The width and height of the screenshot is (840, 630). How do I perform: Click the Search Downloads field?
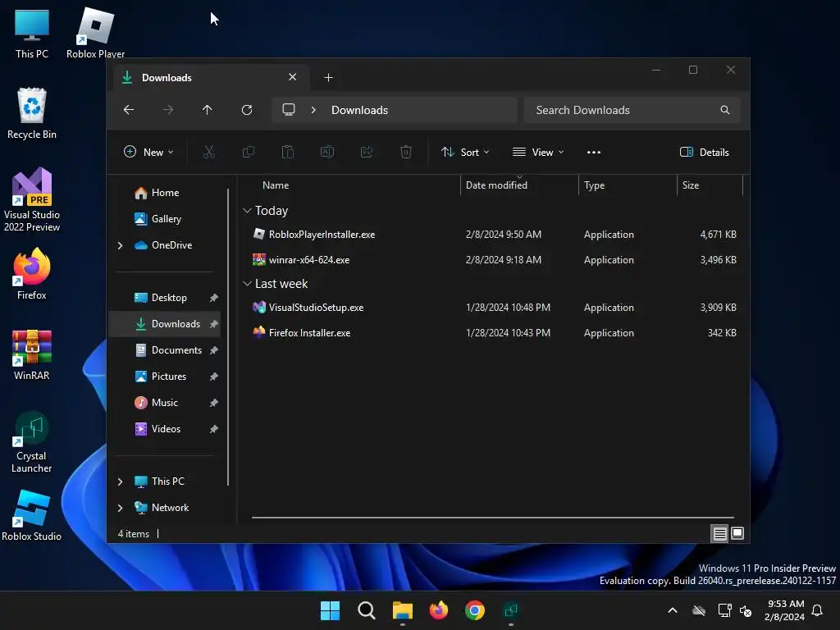[x=632, y=110]
